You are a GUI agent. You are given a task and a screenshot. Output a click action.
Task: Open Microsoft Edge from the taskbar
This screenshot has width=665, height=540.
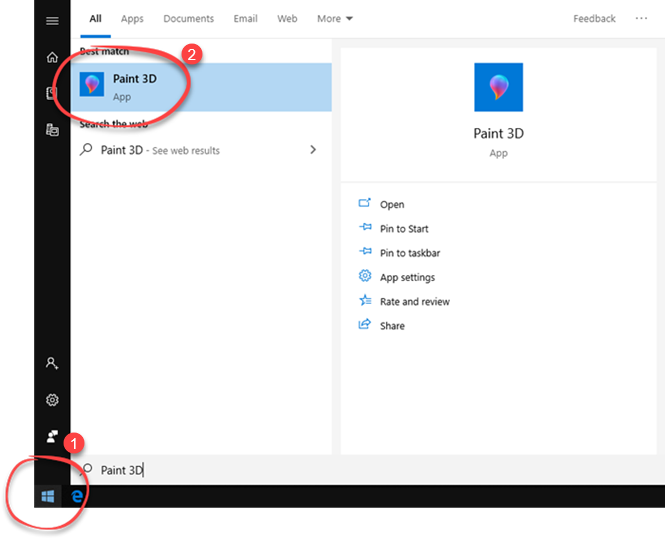pos(77,496)
